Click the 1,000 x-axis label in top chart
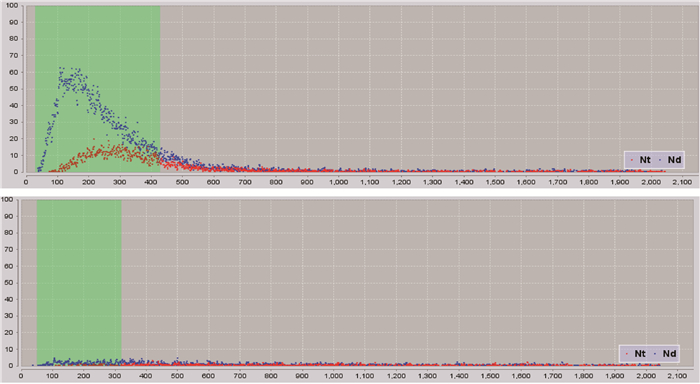Screen dimensions: 700x384 click(x=339, y=182)
